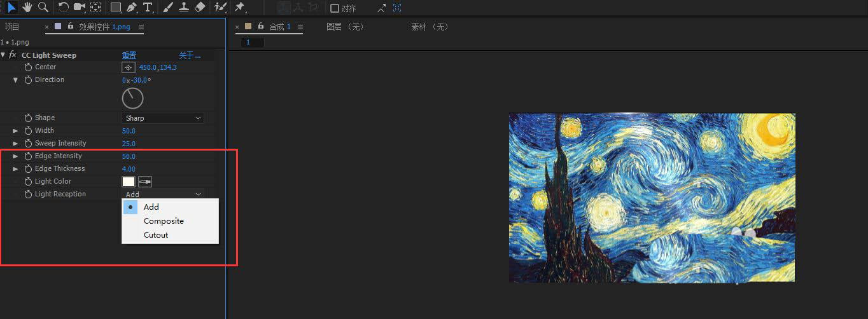Click the 关于 about link

(x=189, y=55)
